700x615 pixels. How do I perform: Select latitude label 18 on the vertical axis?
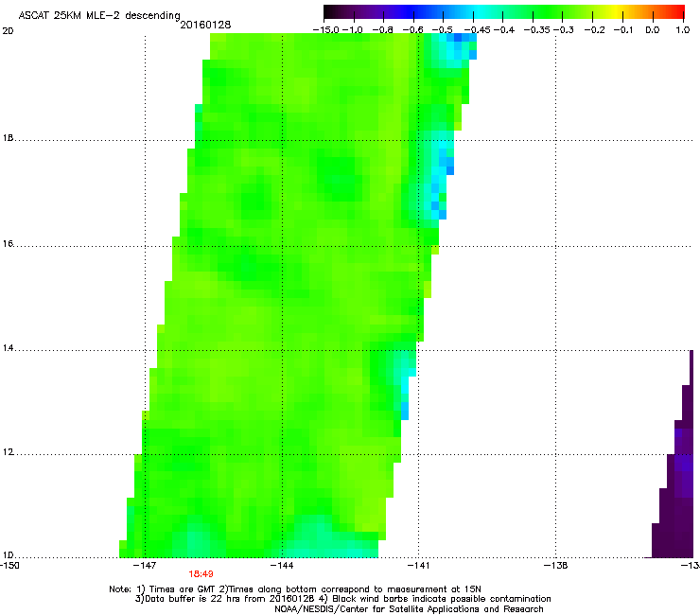(8, 138)
